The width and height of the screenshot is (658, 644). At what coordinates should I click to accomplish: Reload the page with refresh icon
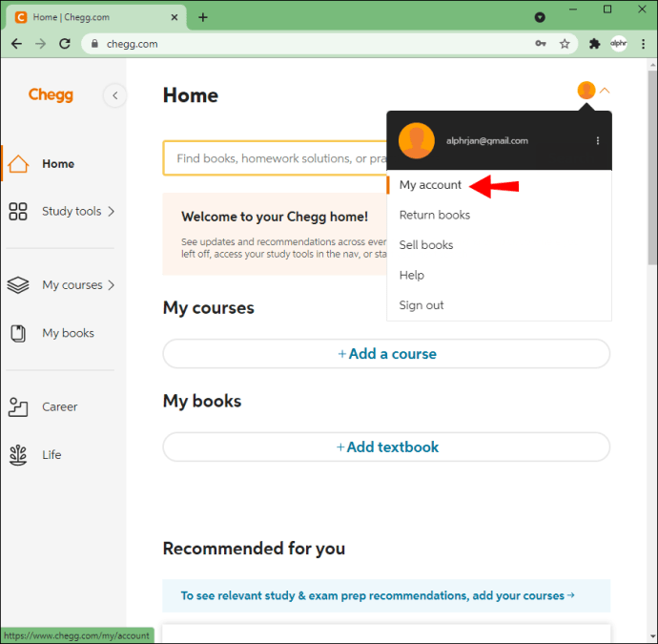coord(65,44)
